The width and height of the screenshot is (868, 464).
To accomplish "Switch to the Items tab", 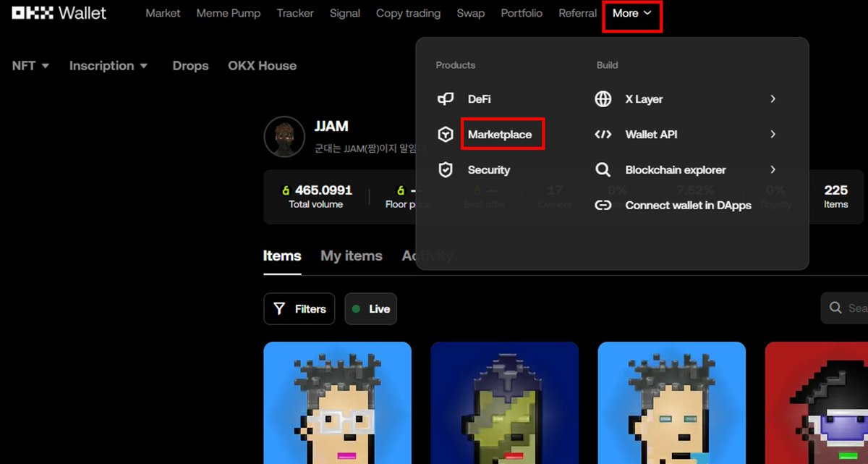I will point(282,256).
